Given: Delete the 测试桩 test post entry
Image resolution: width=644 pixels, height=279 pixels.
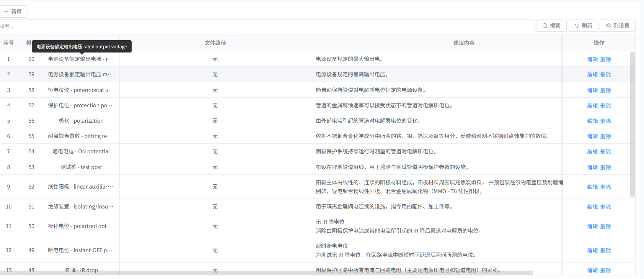Looking at the screenshot, I should pyautogui.click(x=605, y=167).
